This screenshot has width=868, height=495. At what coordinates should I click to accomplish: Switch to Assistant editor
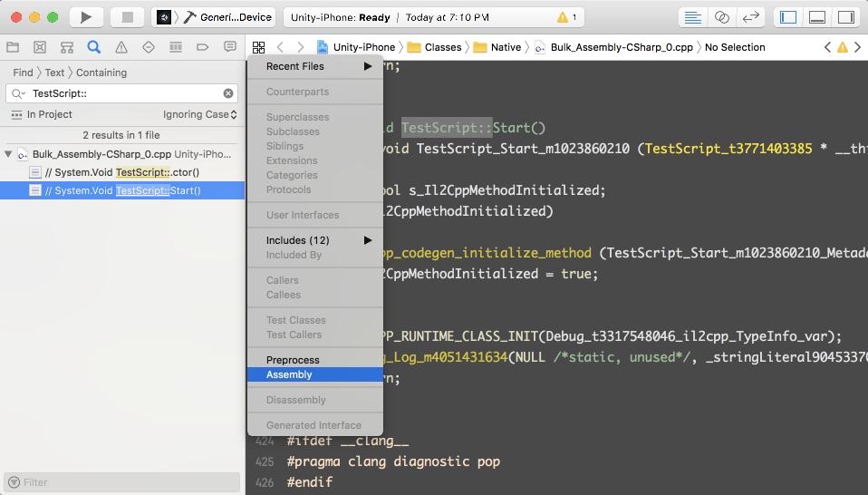[722, 17]
